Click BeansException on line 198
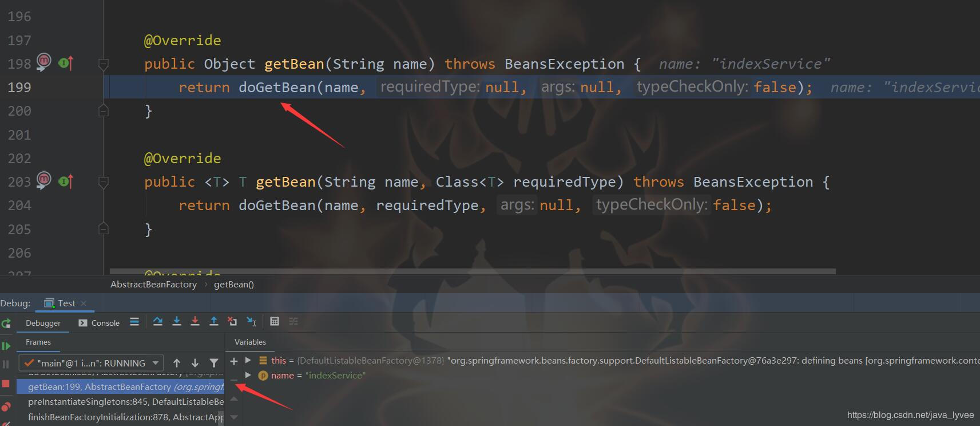Image resolution: width=980 pixels, height=426 pixels. point(565,64)
